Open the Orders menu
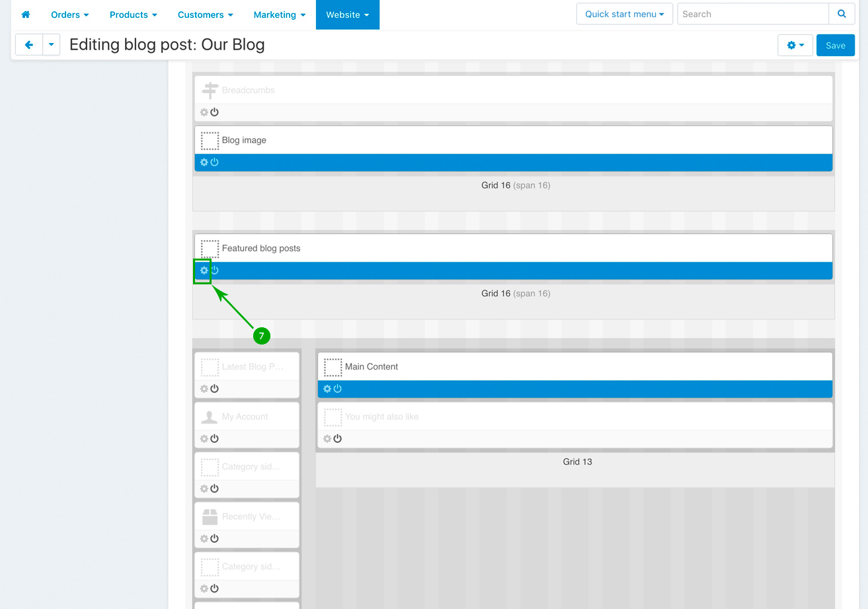Screen dimensions: 868x609 coord(69,15)
